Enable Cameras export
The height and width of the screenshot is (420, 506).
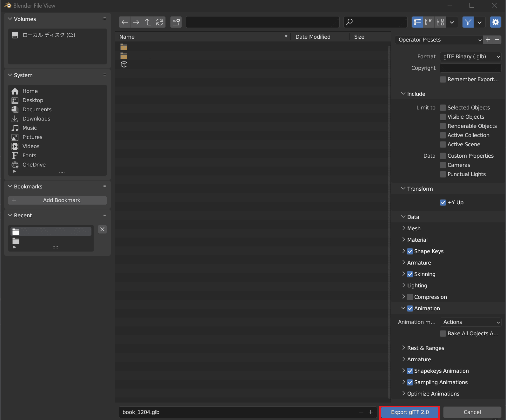pyautogui.click(x=443, y=165)
